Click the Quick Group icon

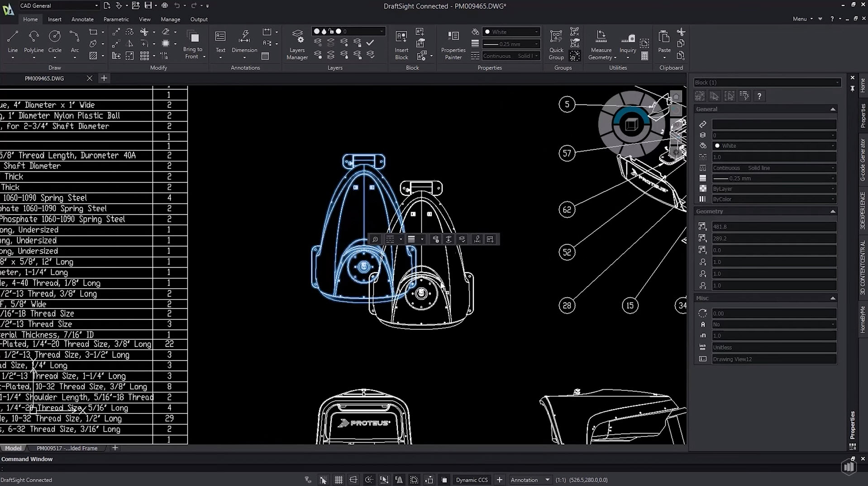click(556, 44)
